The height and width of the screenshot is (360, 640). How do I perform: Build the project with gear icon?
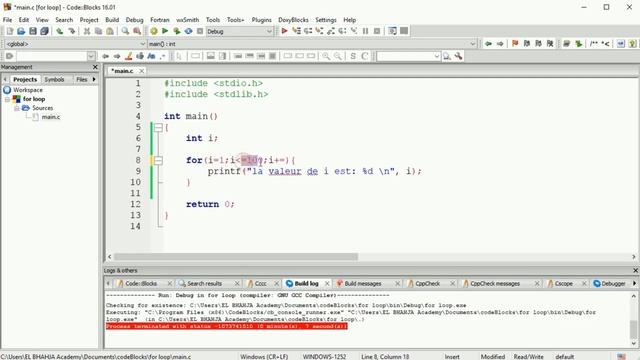point(153,31)
